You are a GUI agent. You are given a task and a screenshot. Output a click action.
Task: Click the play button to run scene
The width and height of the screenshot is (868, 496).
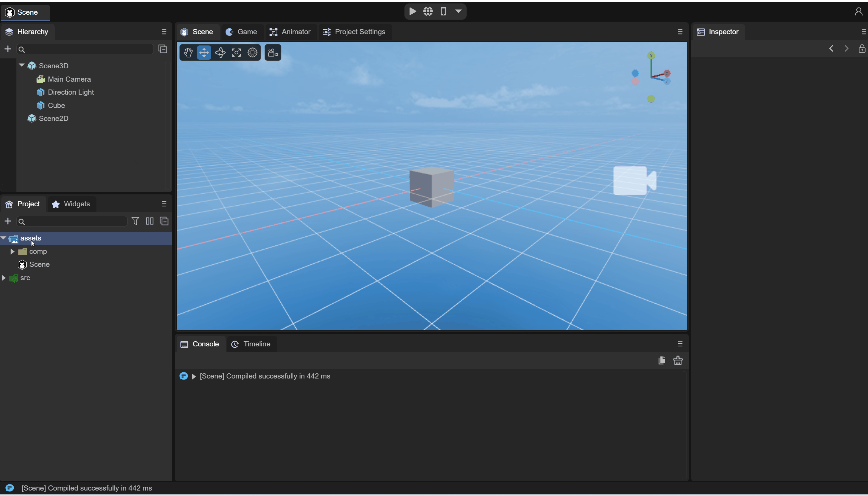[413, 12]
